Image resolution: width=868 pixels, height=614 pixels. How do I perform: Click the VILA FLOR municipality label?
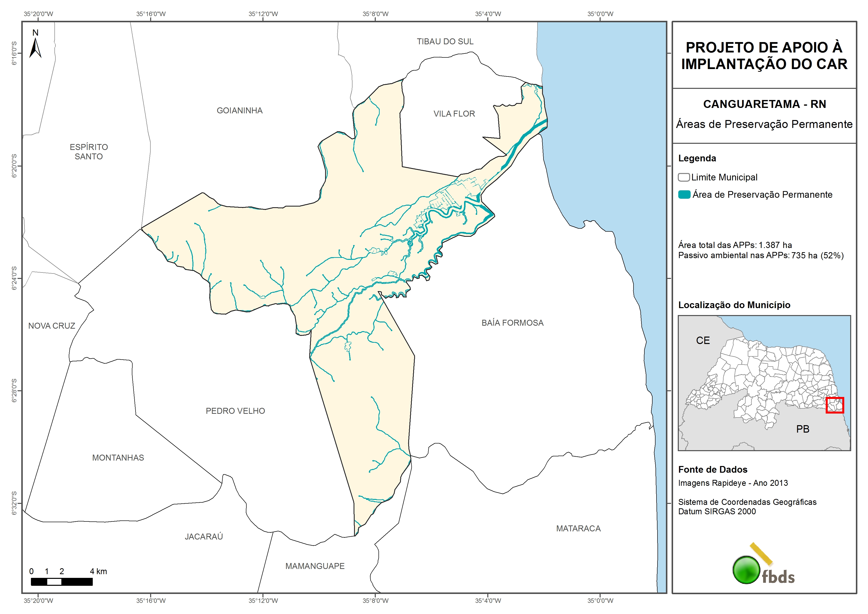454,114
